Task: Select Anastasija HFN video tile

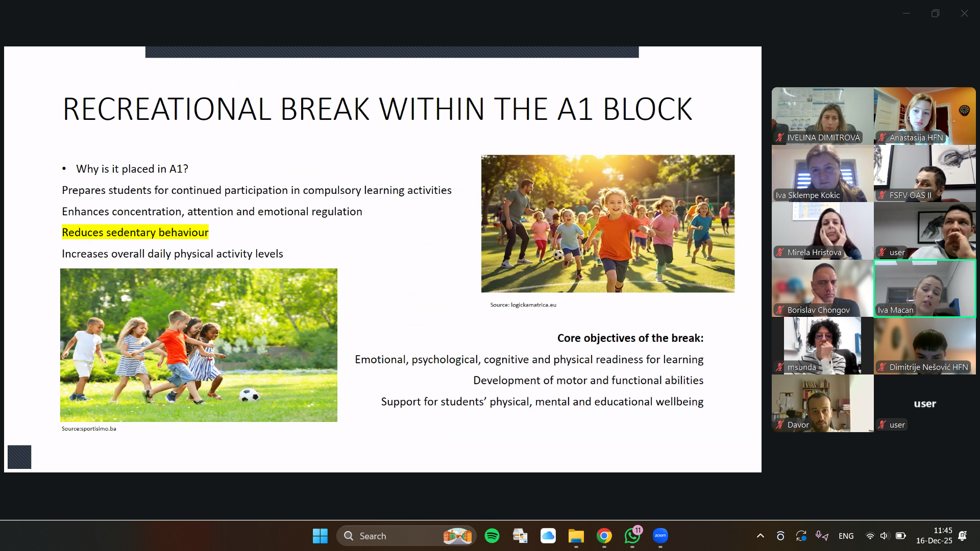Action: (924, 115)
